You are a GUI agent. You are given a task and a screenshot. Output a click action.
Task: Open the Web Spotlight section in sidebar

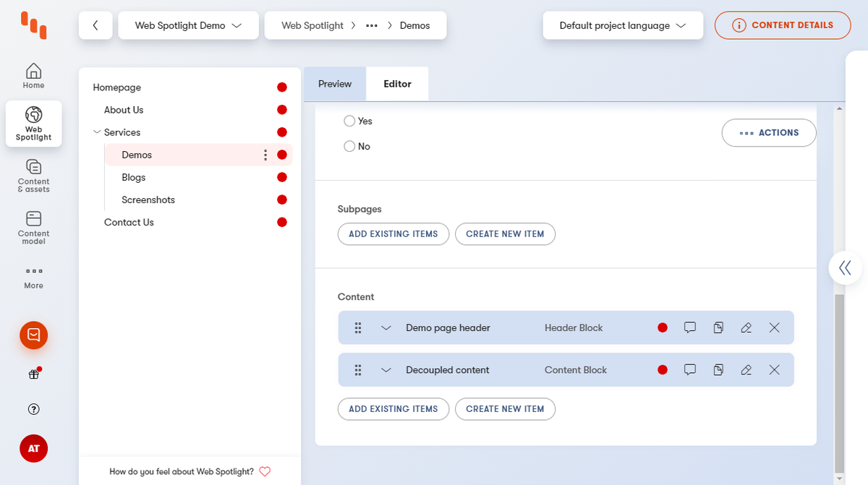(x=33, y=123)
